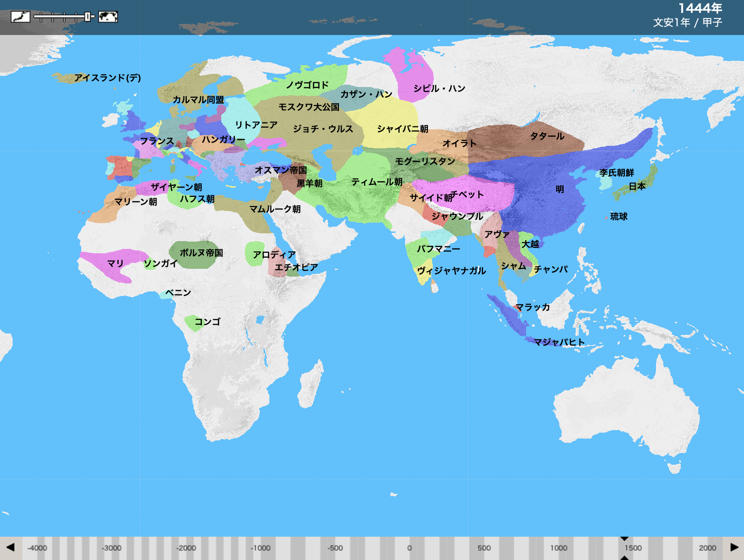
Task: Click the left arrow on the timeline
Action: 10,547
